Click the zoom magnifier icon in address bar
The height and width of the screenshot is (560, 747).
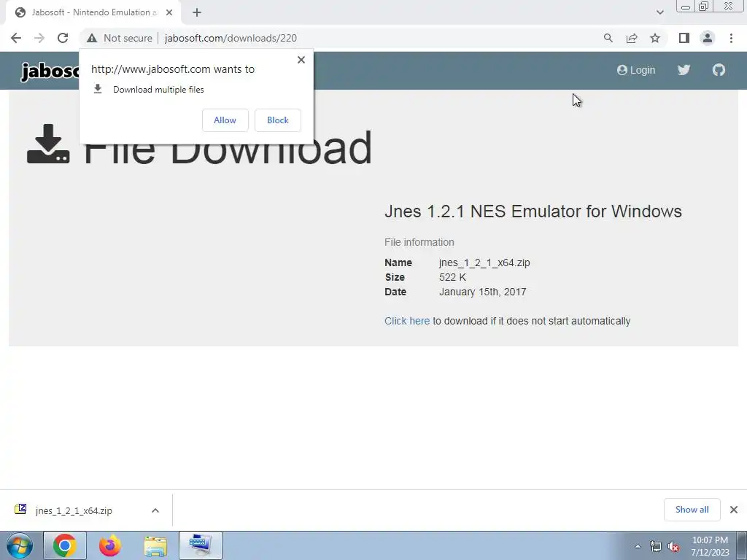[608, 38]
